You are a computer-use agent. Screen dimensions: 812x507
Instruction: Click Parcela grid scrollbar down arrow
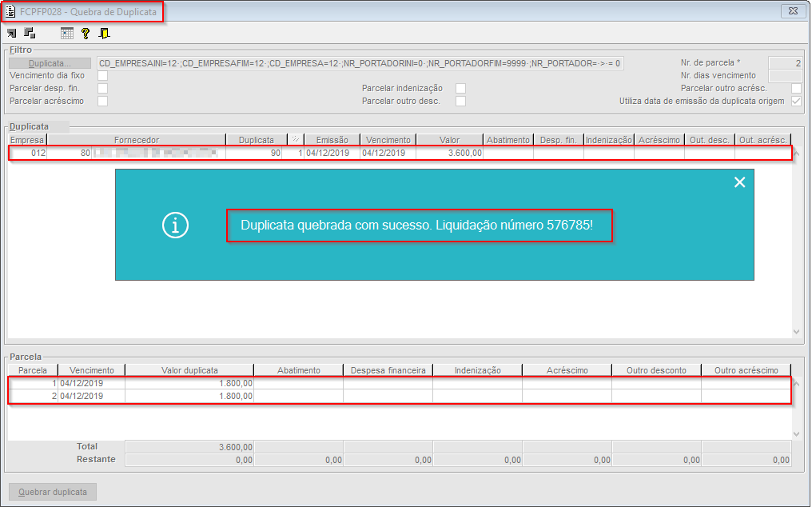pyautogui.click(x=797, y=434)
